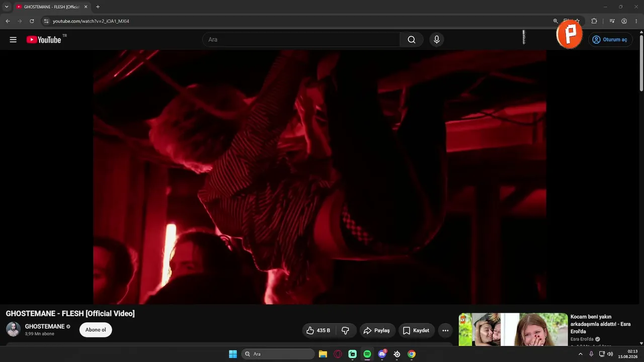Open the Esra Erol'da channel name
644x362 pixels.
[582, 339]
